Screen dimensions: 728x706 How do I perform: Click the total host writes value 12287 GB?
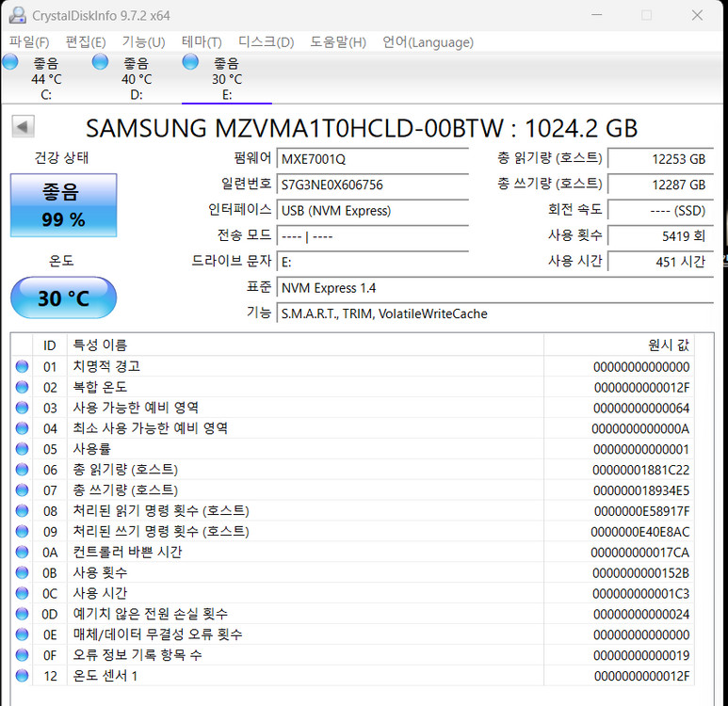pos(660,185)
